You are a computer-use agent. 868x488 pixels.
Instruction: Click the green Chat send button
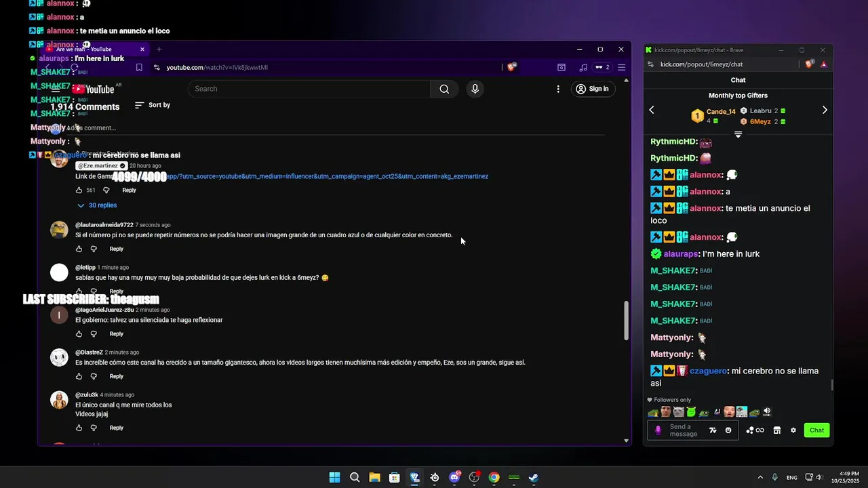pyautogui.click(x=816, y=430)
